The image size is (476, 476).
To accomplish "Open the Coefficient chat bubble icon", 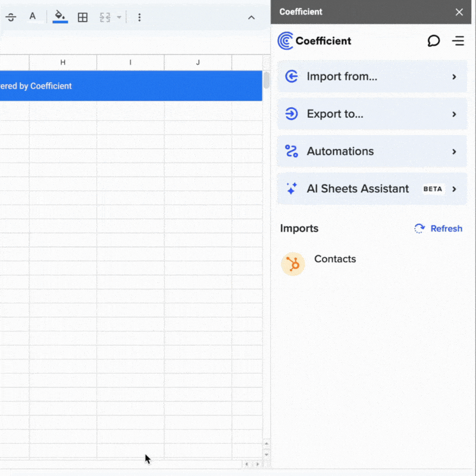I will pos(434,40).
